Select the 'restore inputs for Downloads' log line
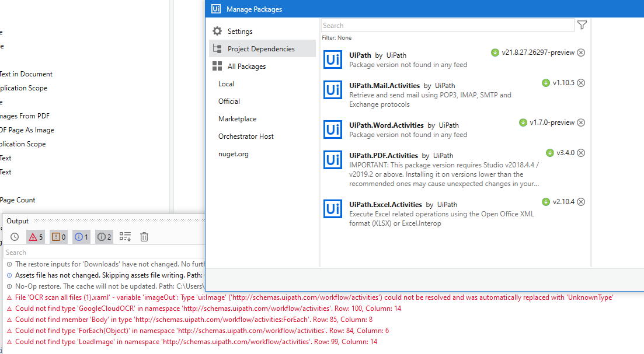The image size is (644, 354). click(x=105, y=264)
